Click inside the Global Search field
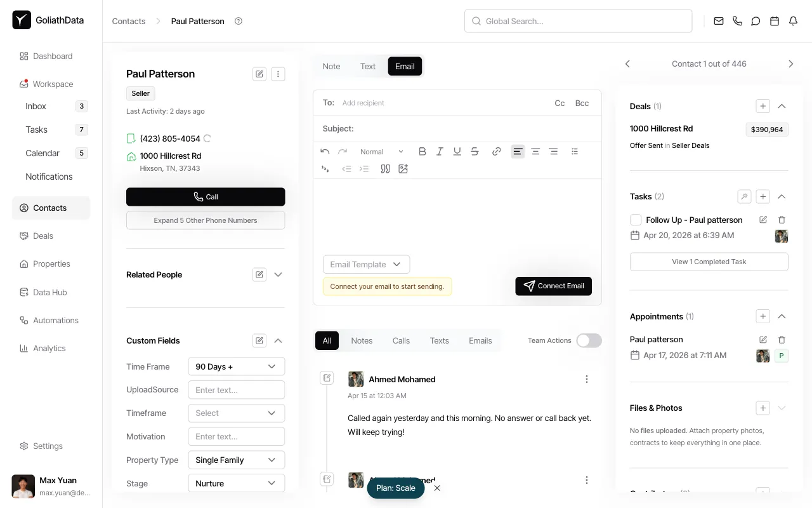 (577, 21)
